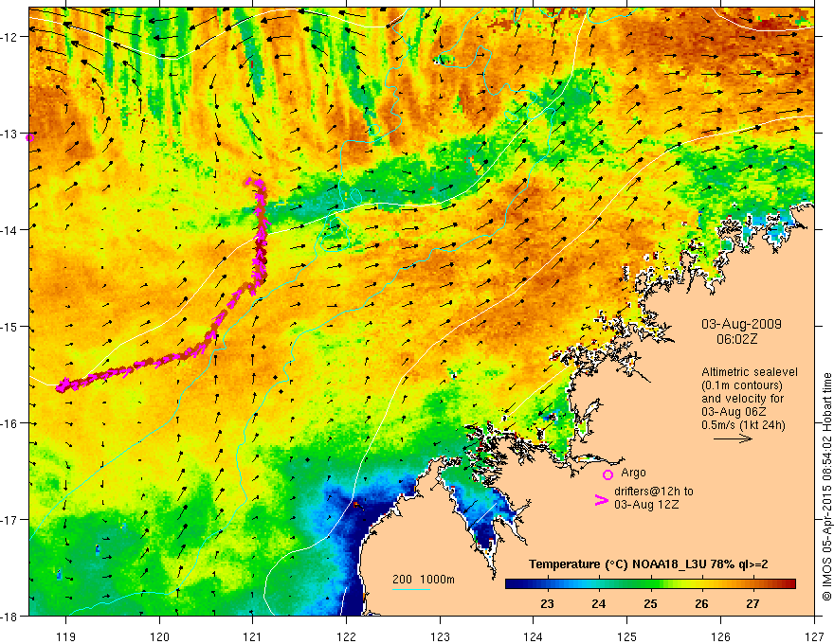This screenshot has width=834, height=644.
Task: Click the longitude axis label 123
Action: (x=441, y=636)
